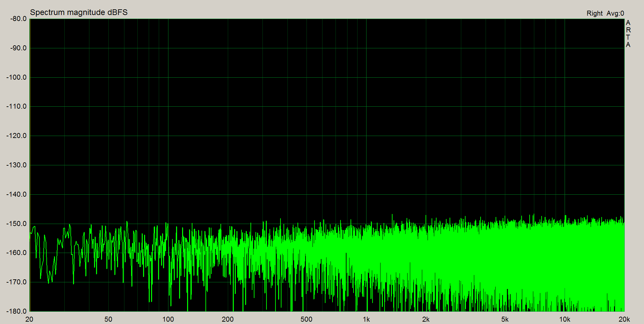
Task: Click the 5k frequency axis label
Action: [505, 319]
